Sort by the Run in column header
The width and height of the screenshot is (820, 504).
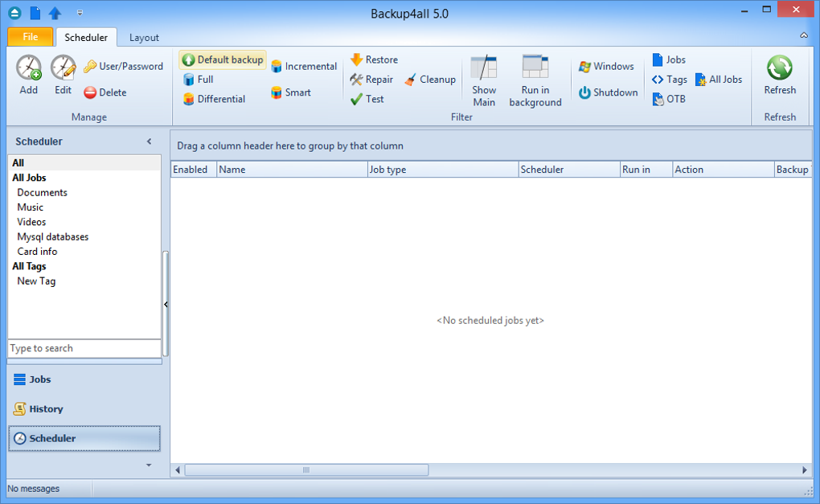(646, 170)
